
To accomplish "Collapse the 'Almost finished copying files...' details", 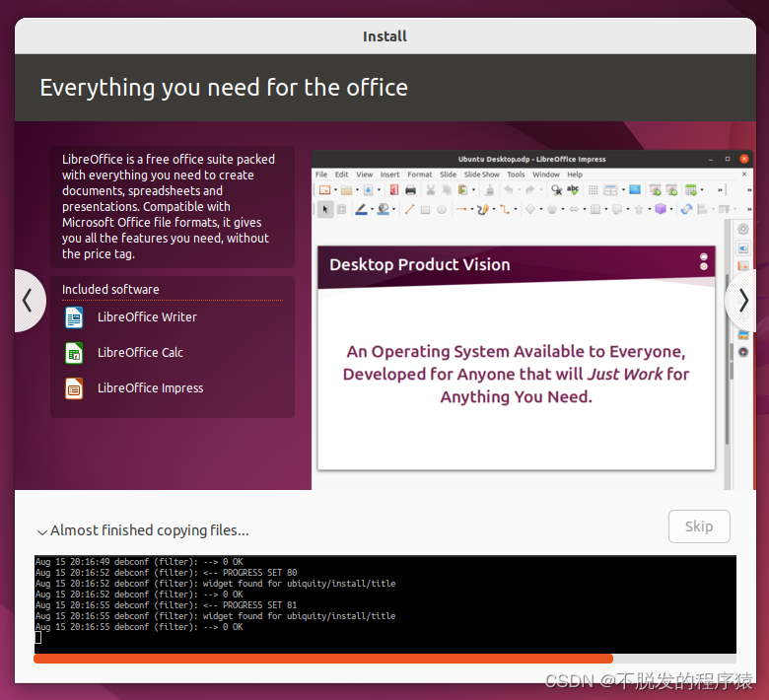I will click(42, 531).
